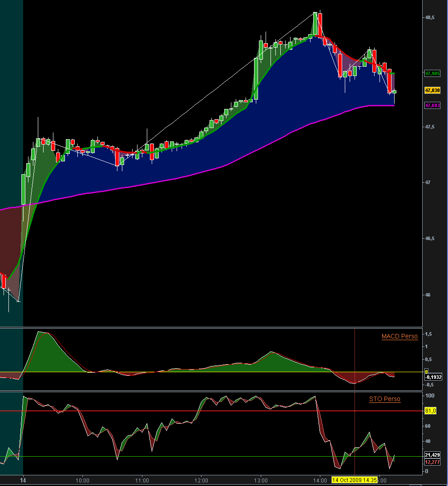This screenshot has width=448, height=486.
Task: Click the -0,1932 MACD value label
Action: (x=433, y=377)
